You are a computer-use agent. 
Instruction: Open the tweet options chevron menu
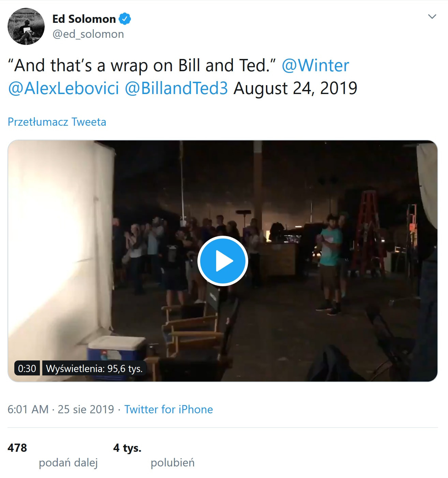[x=432, y=17]
